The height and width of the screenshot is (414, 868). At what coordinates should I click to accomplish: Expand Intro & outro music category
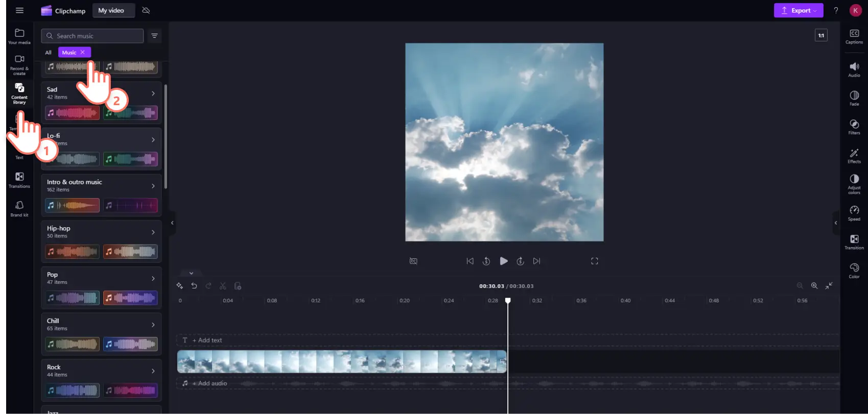(153, 186)
